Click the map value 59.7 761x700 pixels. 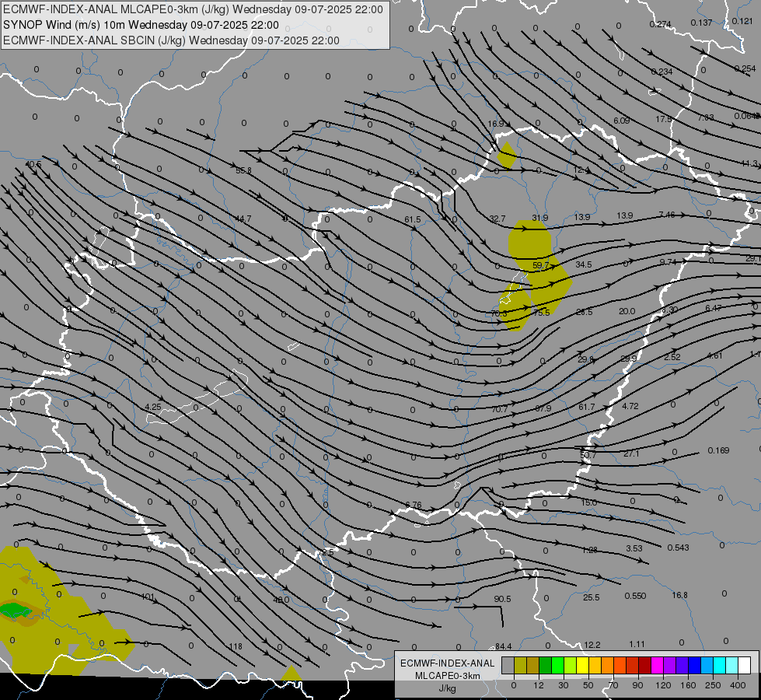[x=540, y=265]
